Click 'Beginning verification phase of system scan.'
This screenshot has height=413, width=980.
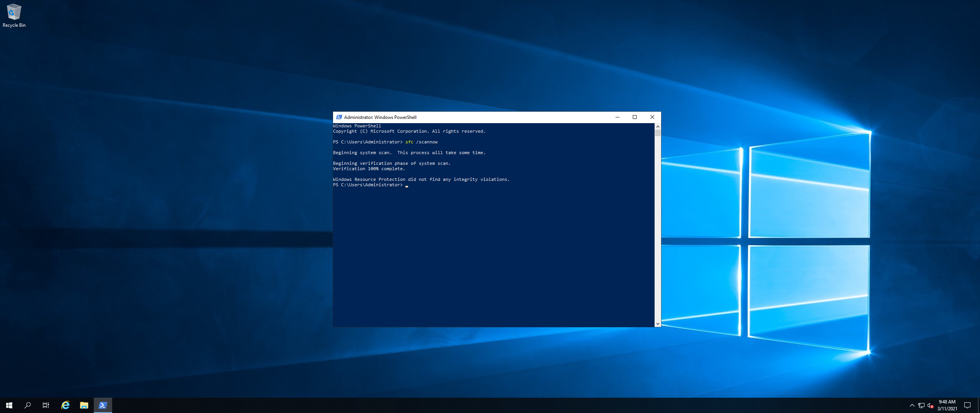coord(392,163)
